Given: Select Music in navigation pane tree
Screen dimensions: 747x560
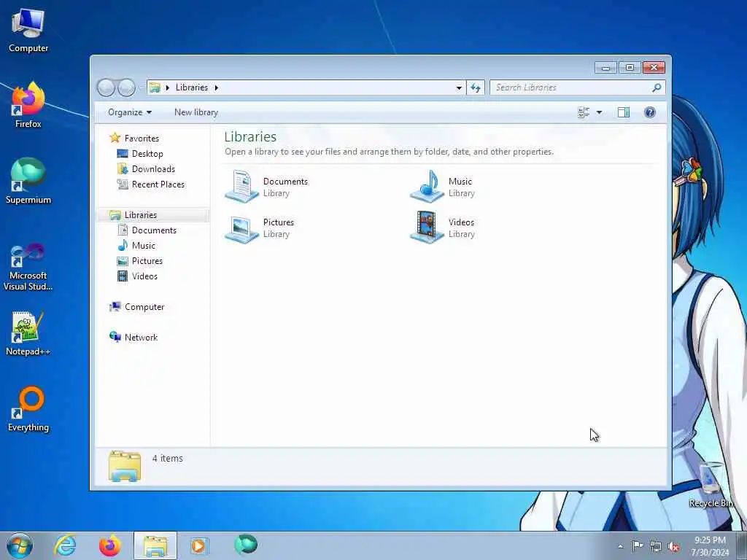Looking at the screenshot, I should click(144, 246).
